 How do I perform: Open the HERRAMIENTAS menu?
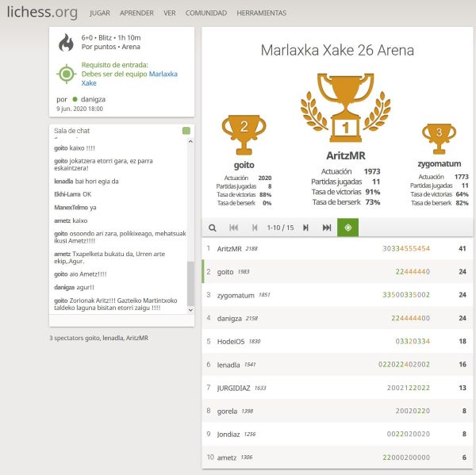(261, 13)
